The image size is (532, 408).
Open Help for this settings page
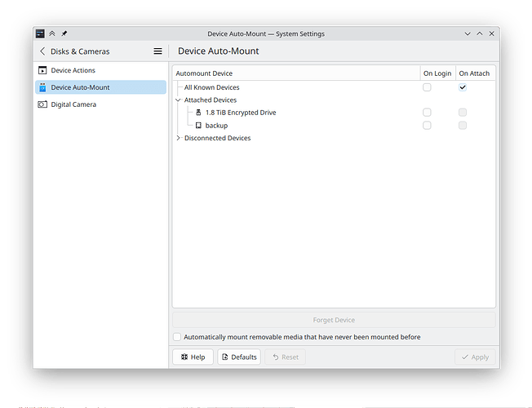(x=193, y=357)
